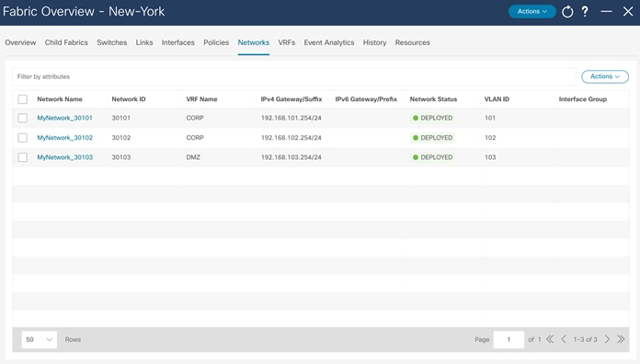Select the Networks tab

254,42
